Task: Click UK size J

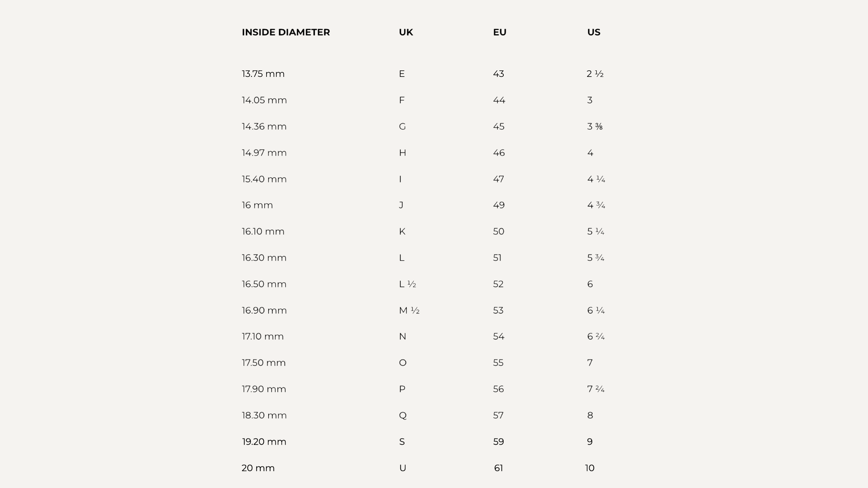Action: coord(401,205)
